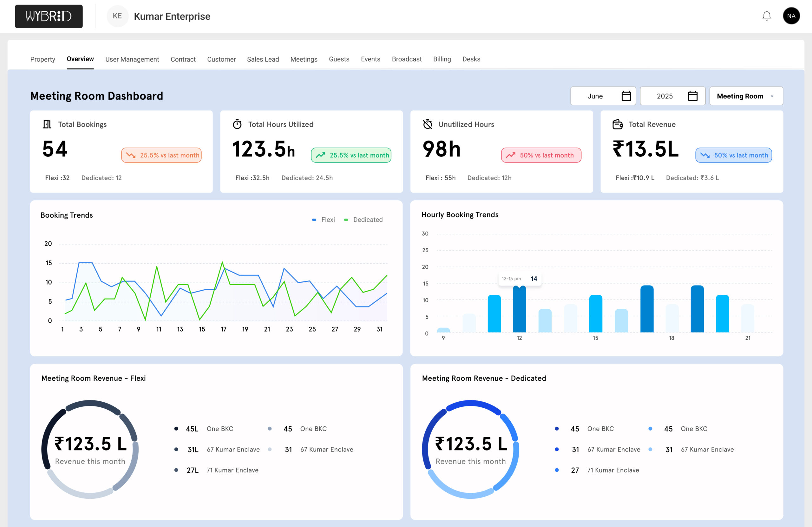Click the 25.5% vs last month bookings badge

[161, 155]
